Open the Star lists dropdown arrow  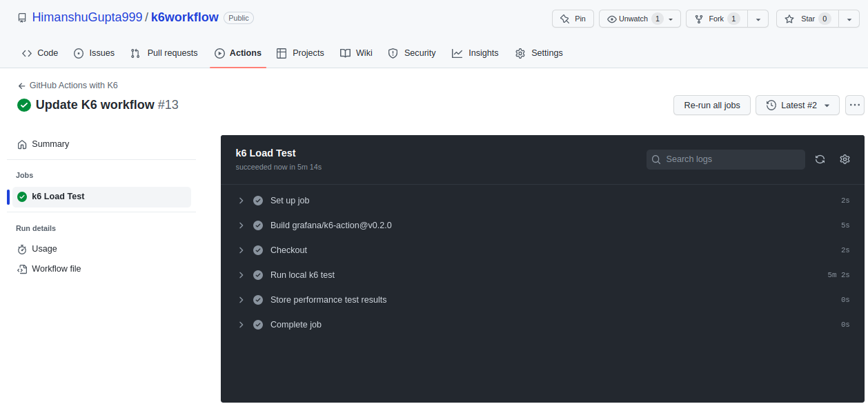coord(849,19)
